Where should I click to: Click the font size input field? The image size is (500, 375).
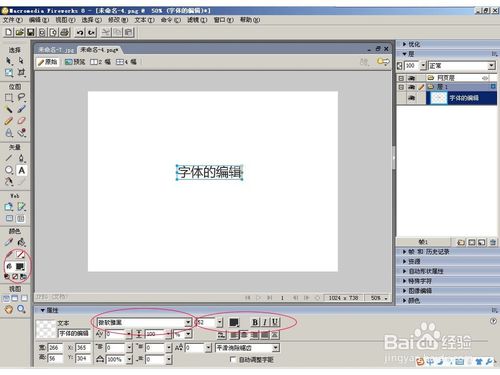point(206,322)
